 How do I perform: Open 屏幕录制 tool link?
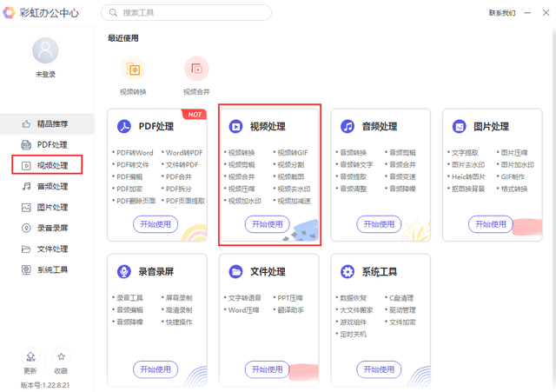(179, 298)
